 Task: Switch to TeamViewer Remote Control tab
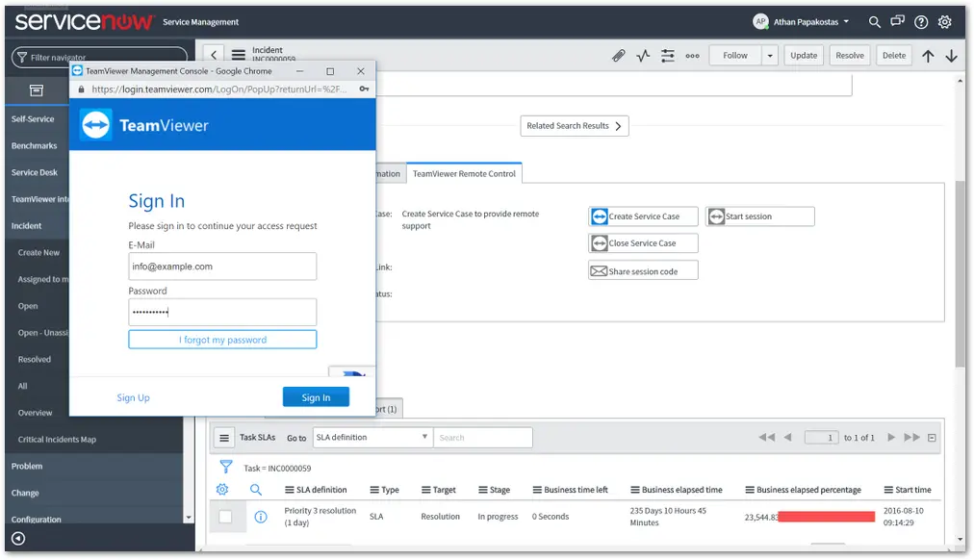464,174
